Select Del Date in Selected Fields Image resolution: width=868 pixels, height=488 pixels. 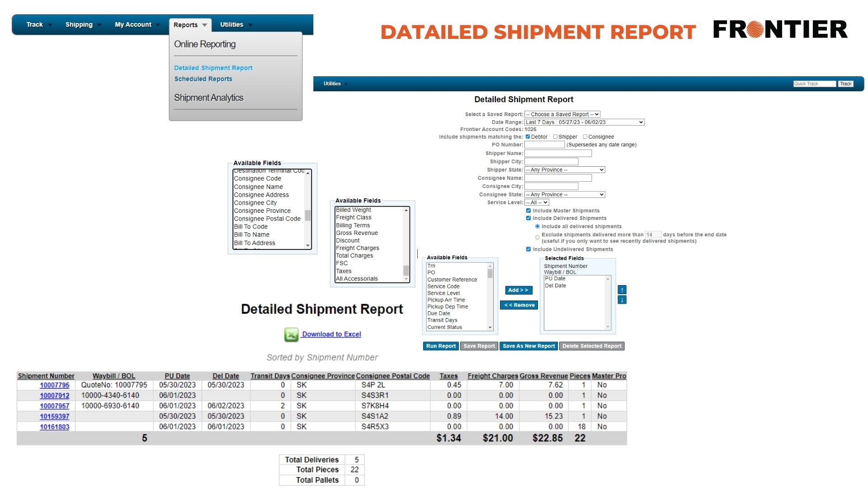pos(555,286)
